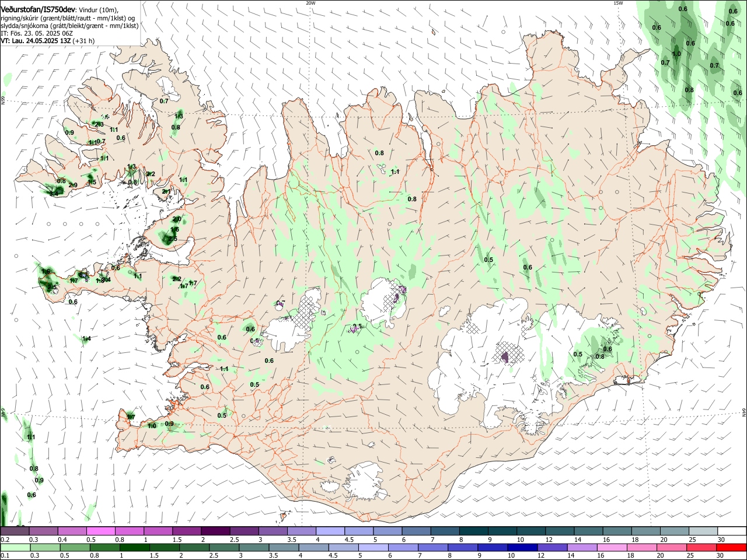Select the bright red 30 mm rain swatch

730,547
